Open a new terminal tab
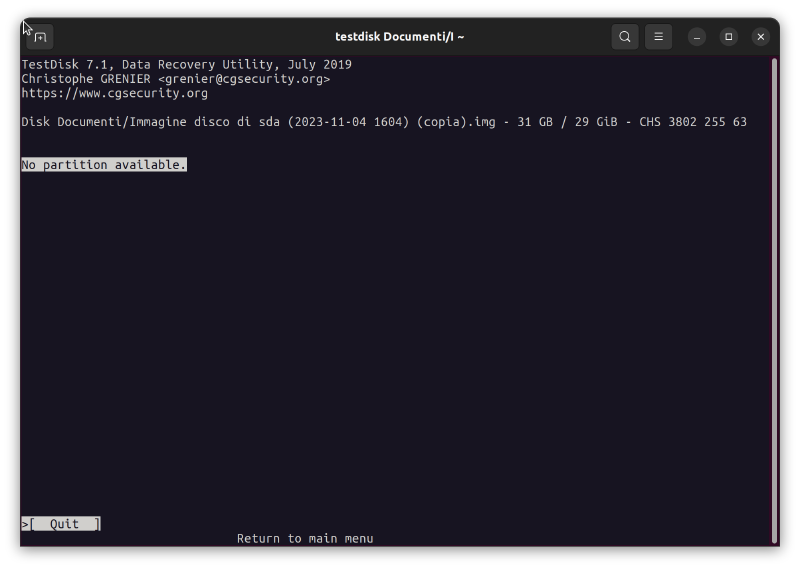 (40, 37)
